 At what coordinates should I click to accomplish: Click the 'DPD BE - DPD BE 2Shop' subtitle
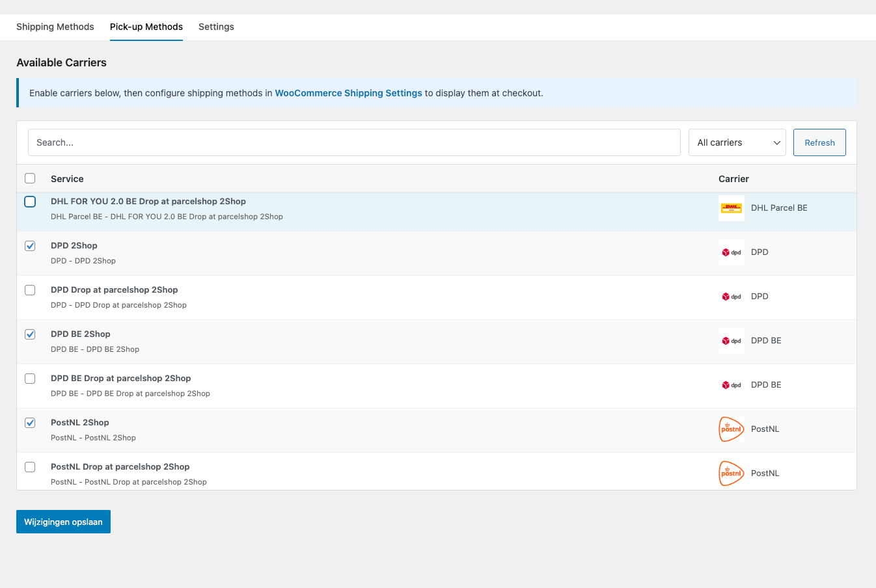click(x=95, y=349)
